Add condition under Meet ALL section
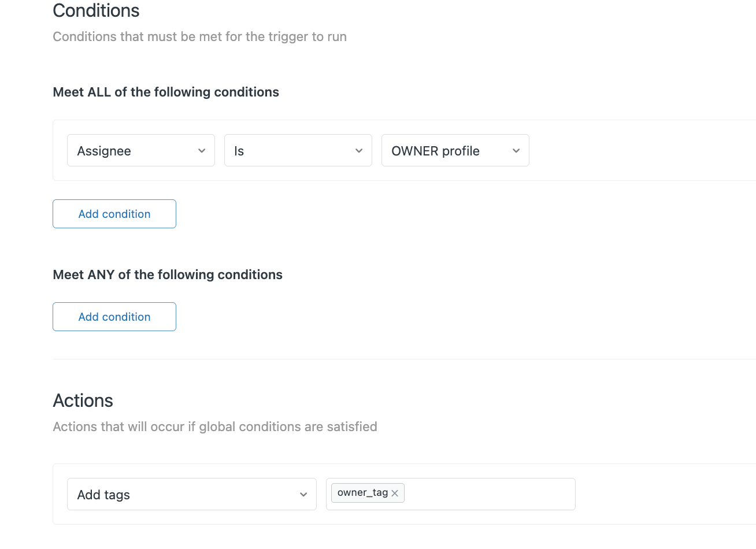 (114, 214)
